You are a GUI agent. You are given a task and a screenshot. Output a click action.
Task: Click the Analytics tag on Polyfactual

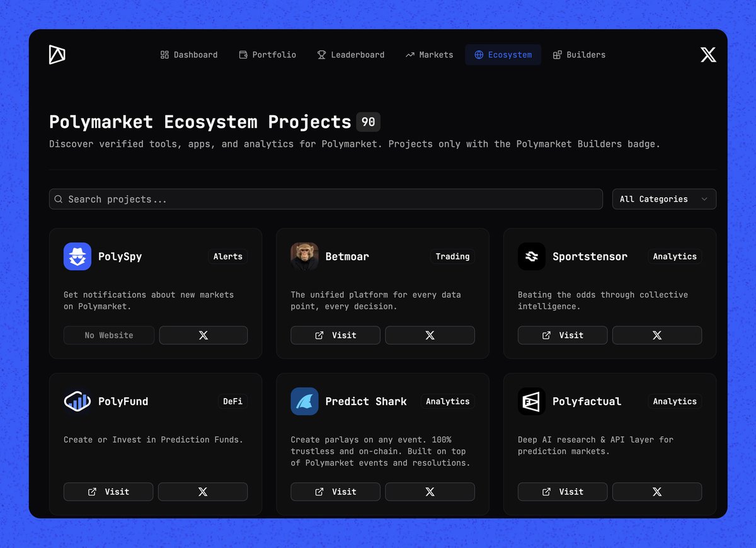pyautogui.click(x=675, y=401)
